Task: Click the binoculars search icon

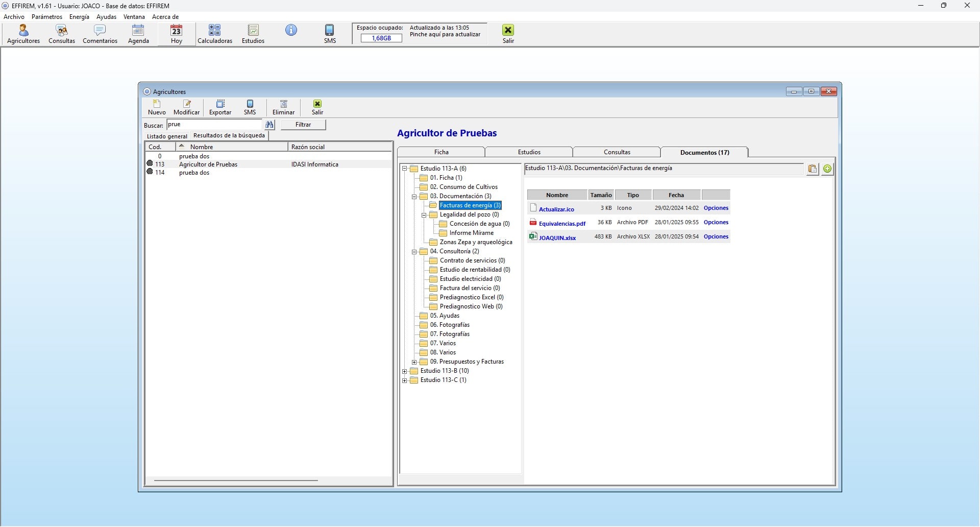Action: coord(269,125)
